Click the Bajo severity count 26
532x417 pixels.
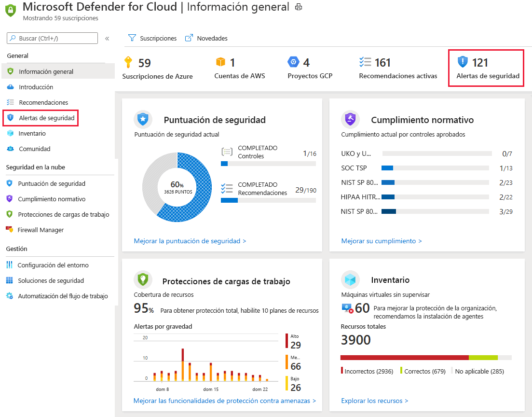tap(296, 388)
